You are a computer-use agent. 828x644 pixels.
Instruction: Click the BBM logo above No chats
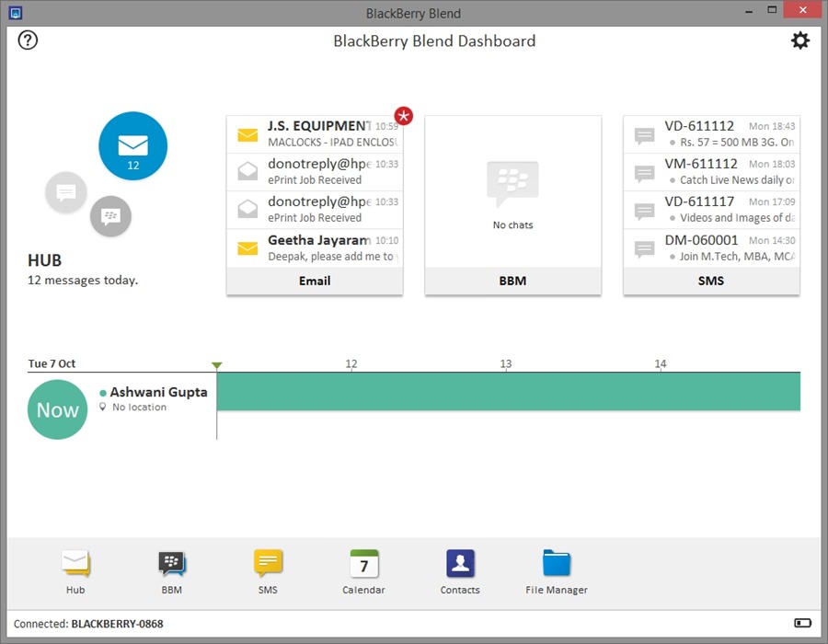coord(512,184)
